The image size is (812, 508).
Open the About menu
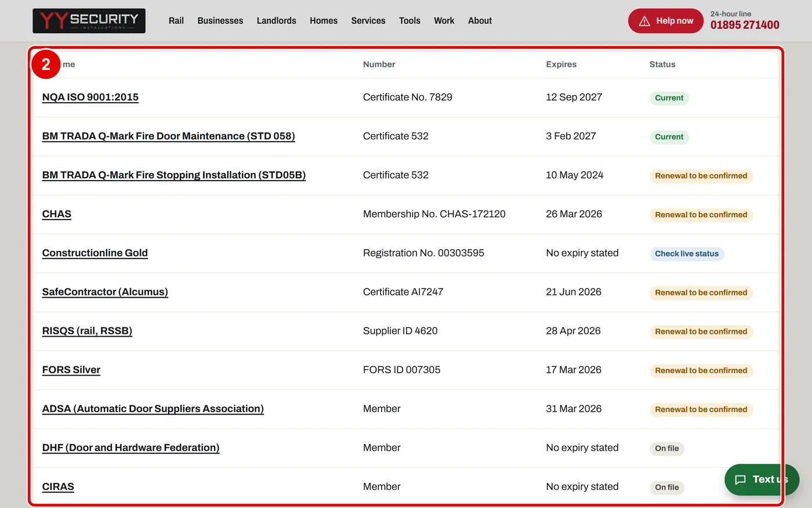(480, 21)
